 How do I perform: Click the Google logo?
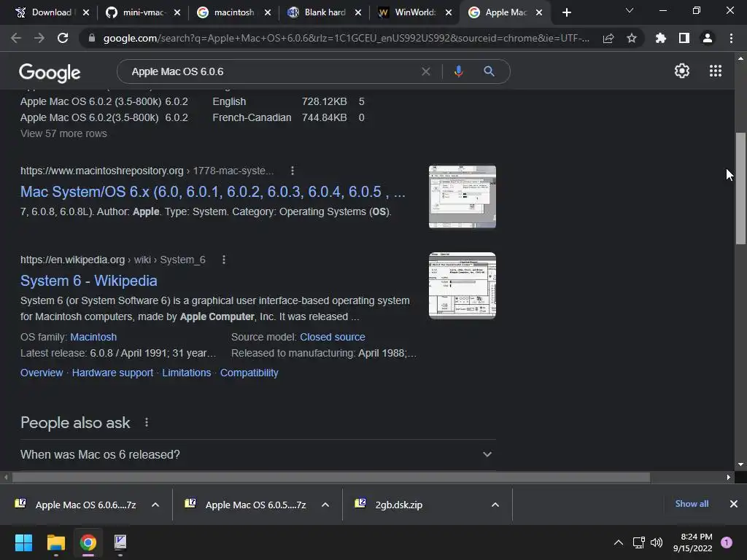[50, 72]
